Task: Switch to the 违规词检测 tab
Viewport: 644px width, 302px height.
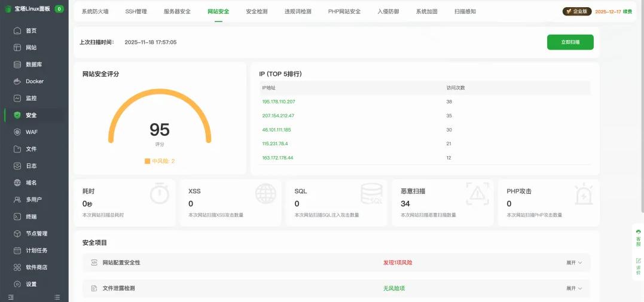Action: (x=298, y=11)
